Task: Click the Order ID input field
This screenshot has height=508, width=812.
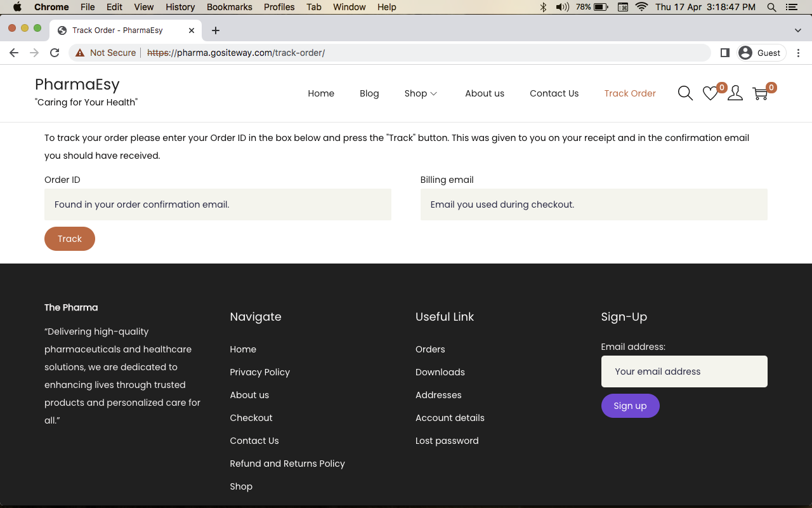Action: pyautogui.click(x=218, y=204)
